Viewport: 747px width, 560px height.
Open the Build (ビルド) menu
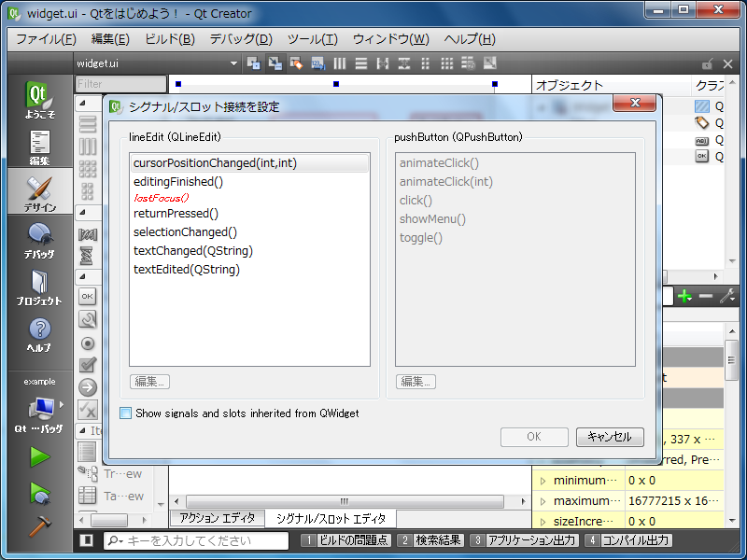coord(170,39)
